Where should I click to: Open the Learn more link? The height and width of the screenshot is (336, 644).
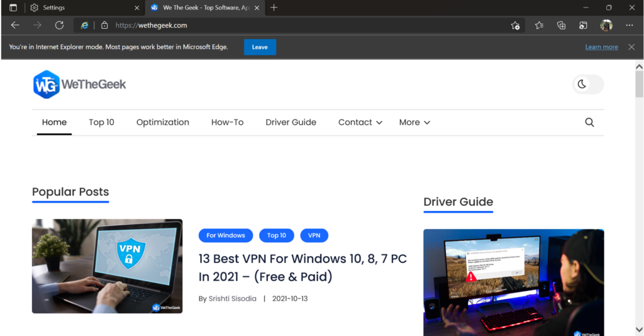point(601,47)
